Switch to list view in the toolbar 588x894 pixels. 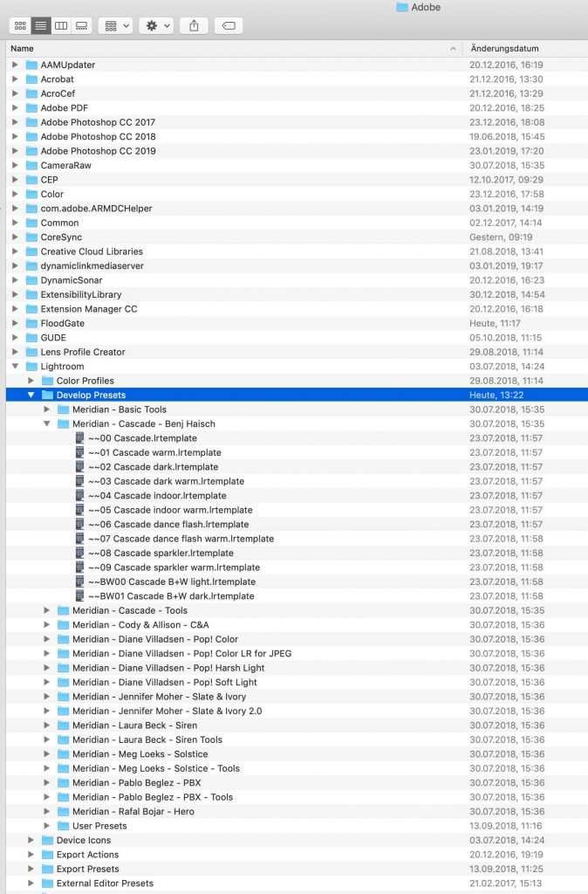click(41, 25)
